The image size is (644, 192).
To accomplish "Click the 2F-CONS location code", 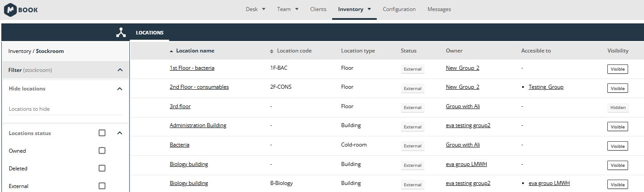I will pyautogui.click(x=280, y=87).
